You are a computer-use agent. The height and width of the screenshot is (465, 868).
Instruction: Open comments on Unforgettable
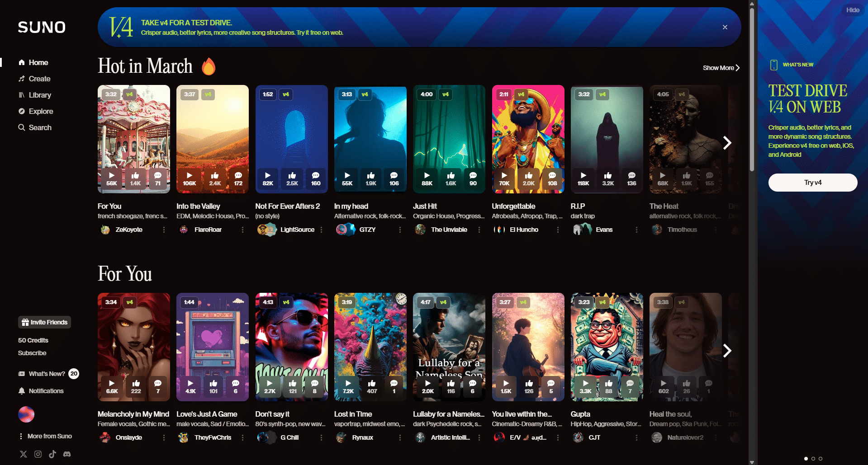(x=552, y=179)
